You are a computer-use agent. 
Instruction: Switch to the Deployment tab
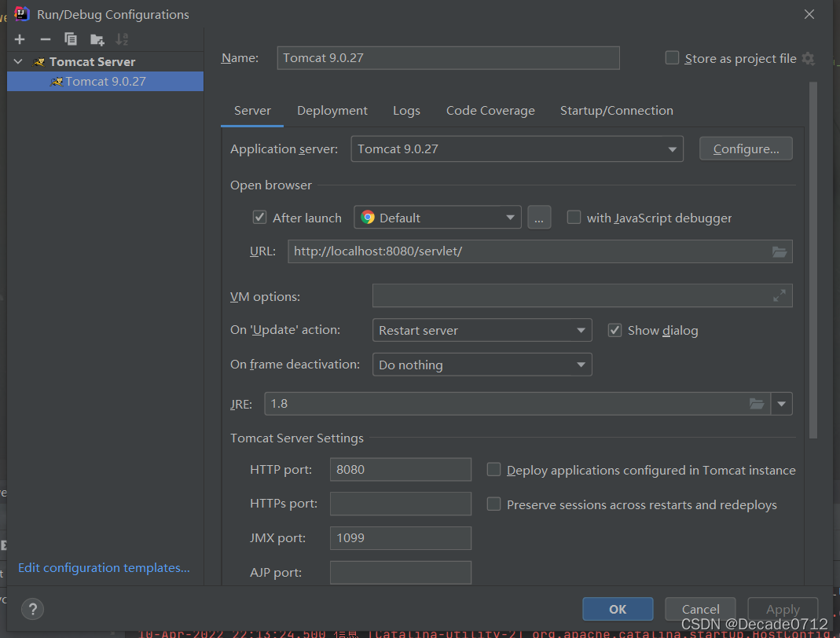(x=332, y=110)
